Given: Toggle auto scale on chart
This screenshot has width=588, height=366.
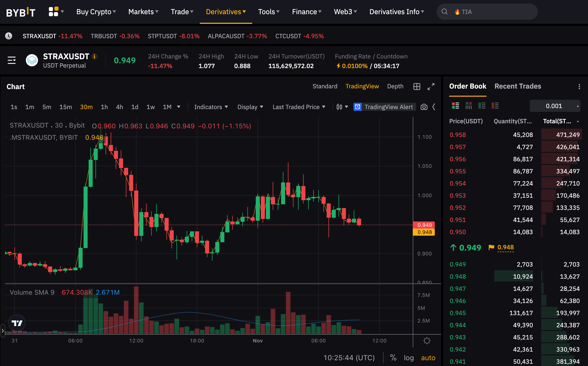Looking at the screenshot, I should click(x=428, y=358).
